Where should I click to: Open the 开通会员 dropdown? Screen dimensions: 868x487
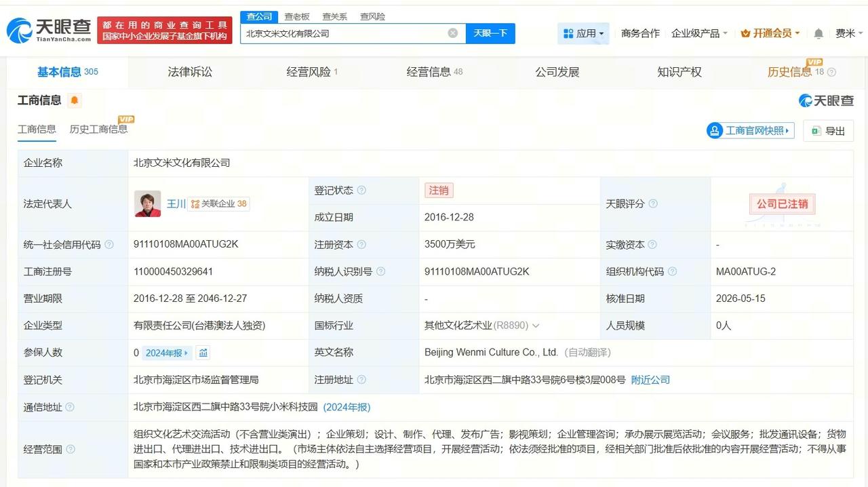[x=770, y=33]
